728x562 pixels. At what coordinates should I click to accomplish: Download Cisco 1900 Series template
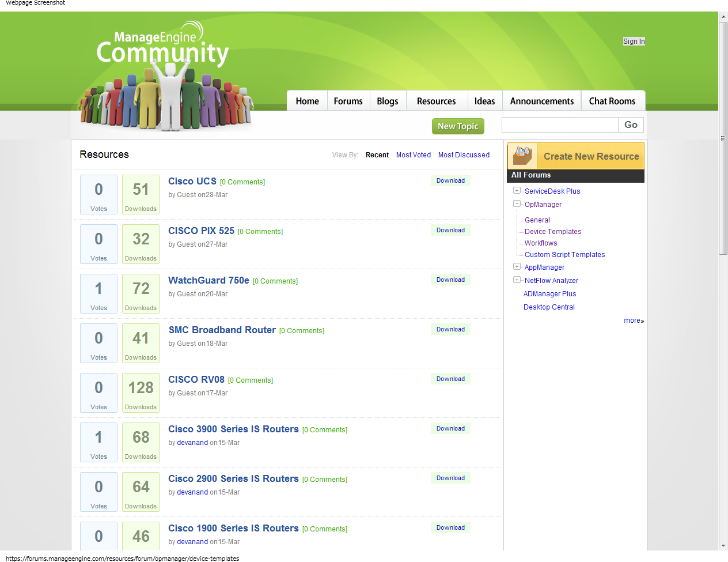click(x=450, y=527)
